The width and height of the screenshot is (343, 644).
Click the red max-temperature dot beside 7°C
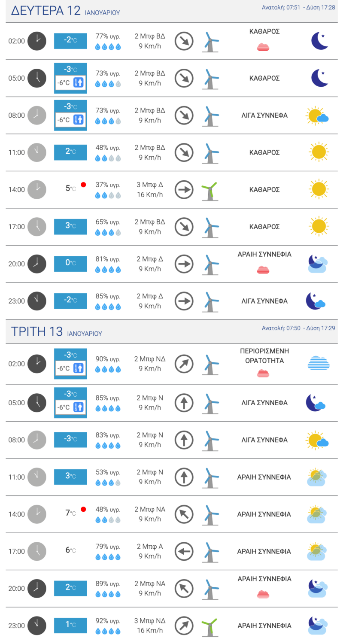pos(83,509)
